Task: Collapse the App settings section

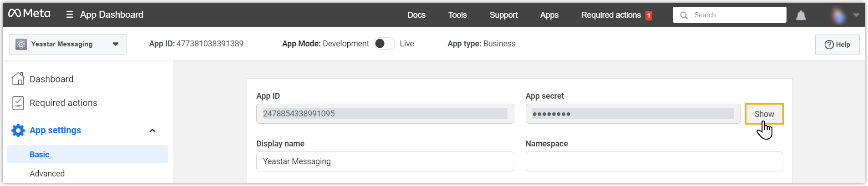Action: click(x=152, y=131)
